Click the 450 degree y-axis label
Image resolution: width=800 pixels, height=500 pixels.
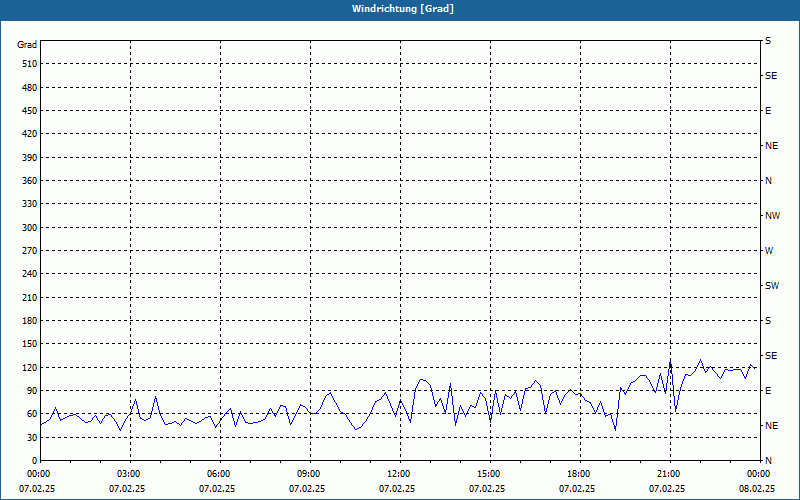[x=27, y=111]
